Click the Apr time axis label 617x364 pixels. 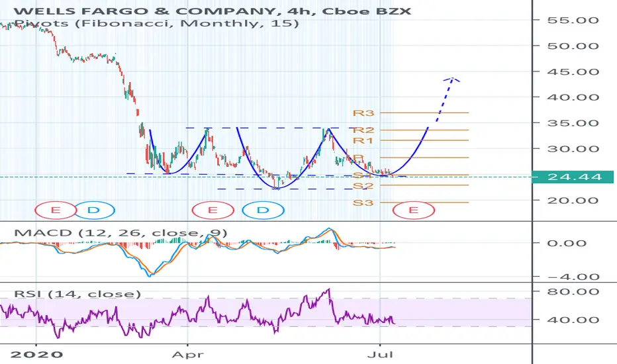pyautogui.click(x=188, y=355)
